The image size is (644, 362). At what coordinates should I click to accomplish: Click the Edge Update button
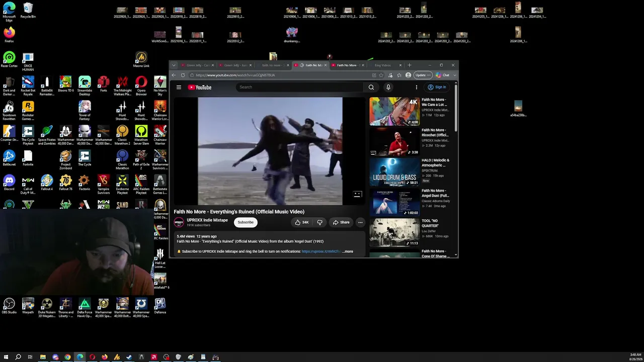click(423, 75)
